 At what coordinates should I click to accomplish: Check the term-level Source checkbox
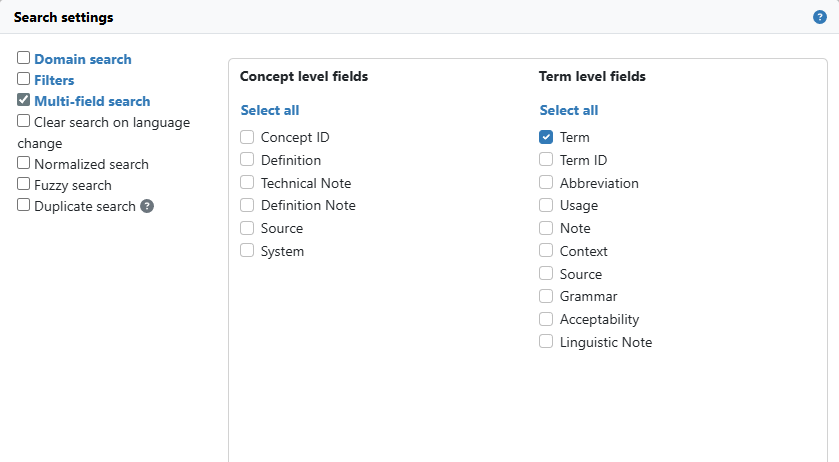[546, 274]
